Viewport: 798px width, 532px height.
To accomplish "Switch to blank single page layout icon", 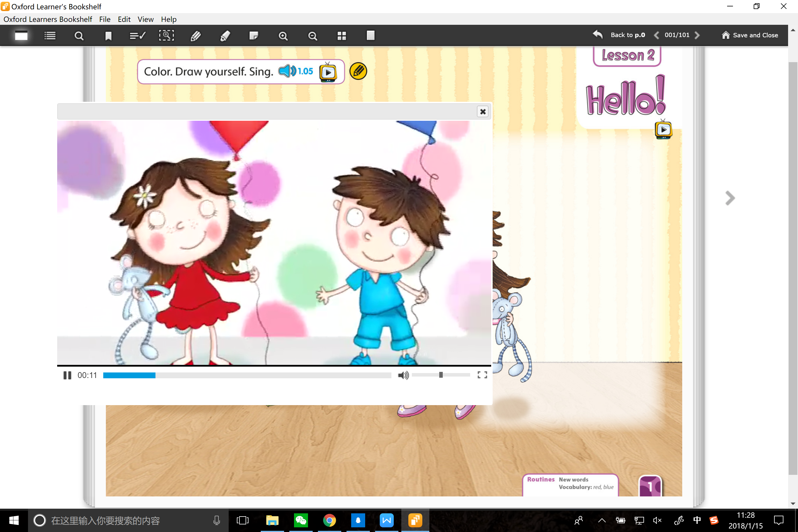I will (x=370, y=35).
